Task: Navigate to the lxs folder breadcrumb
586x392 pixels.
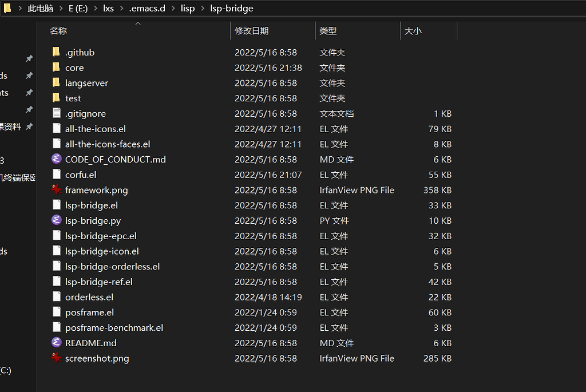Action: [109, 8]
